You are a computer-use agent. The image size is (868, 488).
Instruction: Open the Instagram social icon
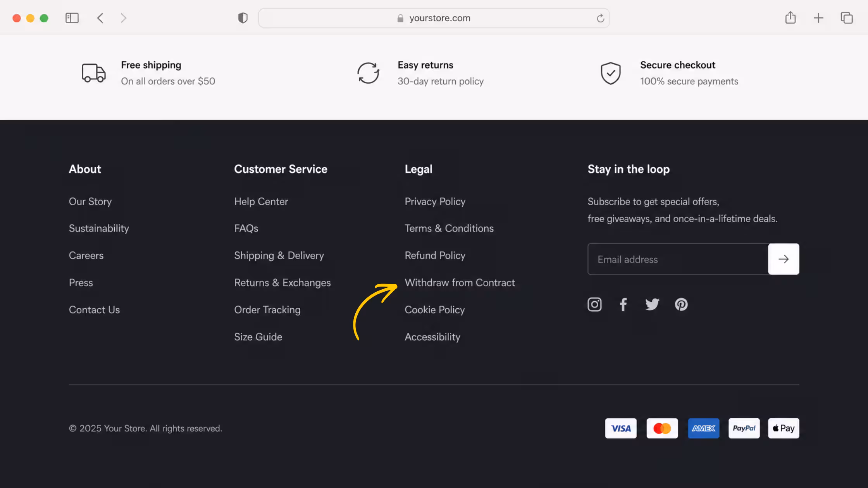(594, 304)
